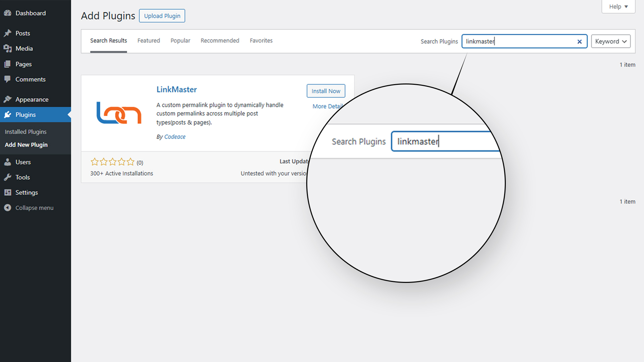
Task: Expand the Help dropdown
Action: coord(618,7)
